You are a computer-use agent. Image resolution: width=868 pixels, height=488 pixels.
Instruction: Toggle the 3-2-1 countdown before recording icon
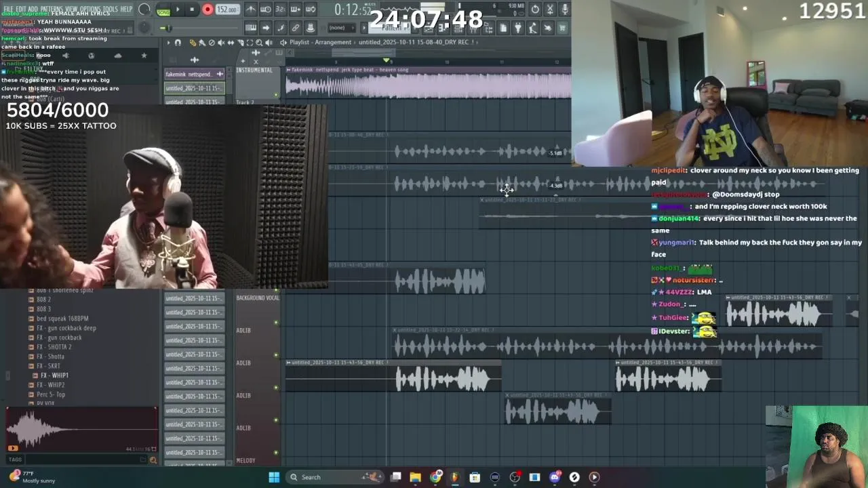coord(281,9)
